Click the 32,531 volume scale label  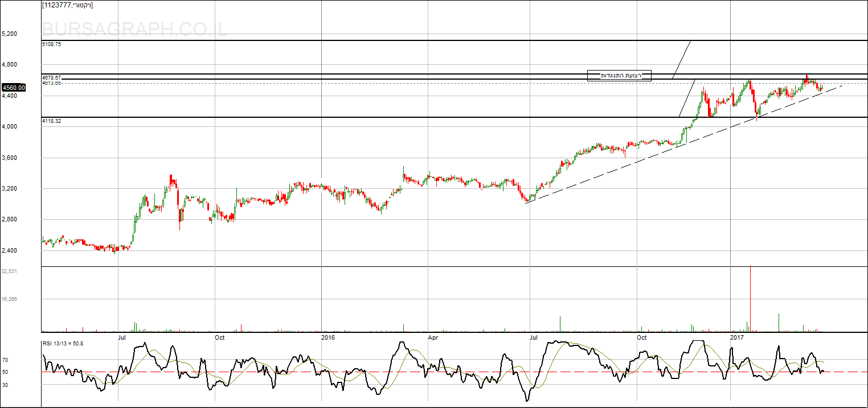(10, 271)
